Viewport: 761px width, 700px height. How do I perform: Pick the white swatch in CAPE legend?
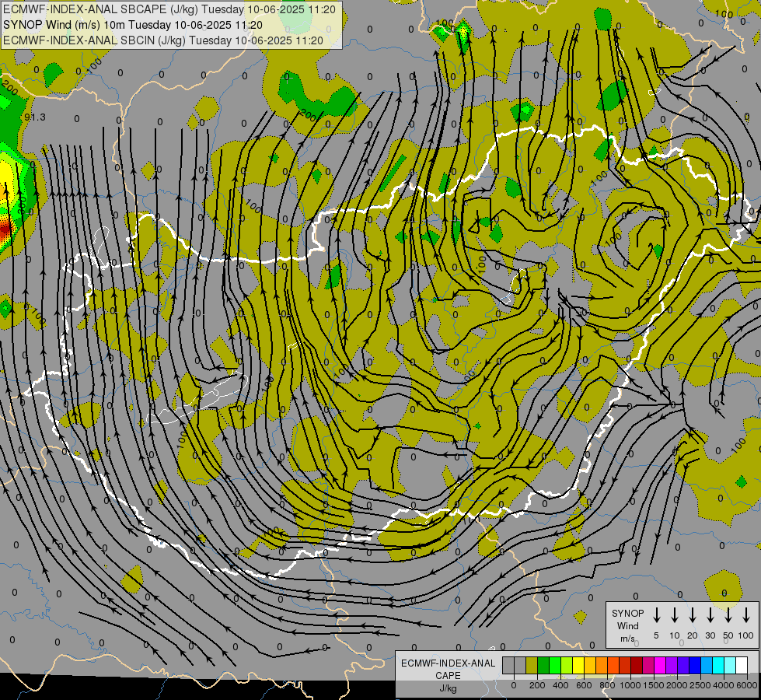tap(741, 666)
